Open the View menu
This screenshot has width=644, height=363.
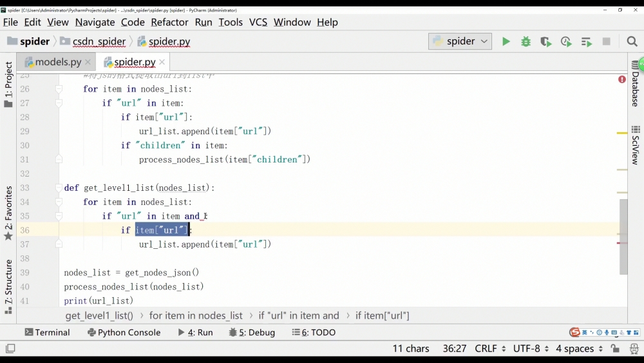[x=58, y=22]
